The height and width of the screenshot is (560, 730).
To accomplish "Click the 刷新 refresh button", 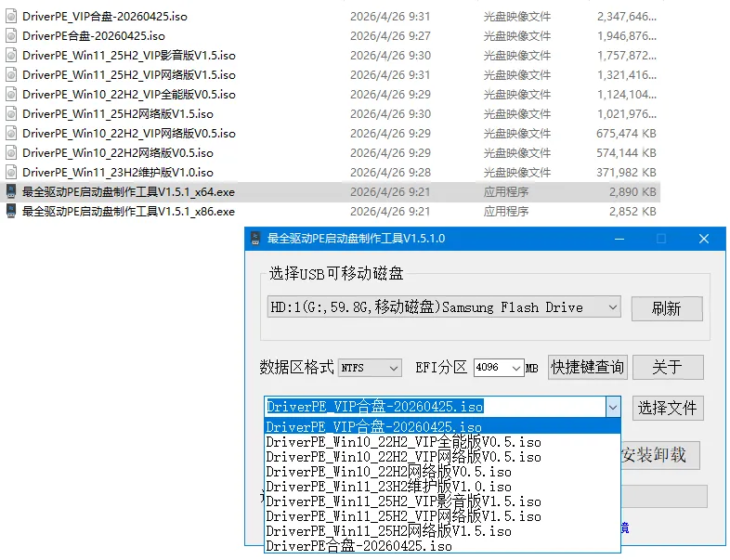I will point(667,308).
